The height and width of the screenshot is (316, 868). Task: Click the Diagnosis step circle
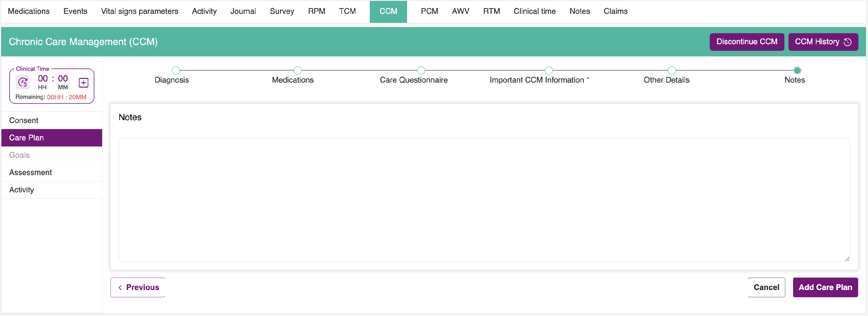tap(176, 70)
